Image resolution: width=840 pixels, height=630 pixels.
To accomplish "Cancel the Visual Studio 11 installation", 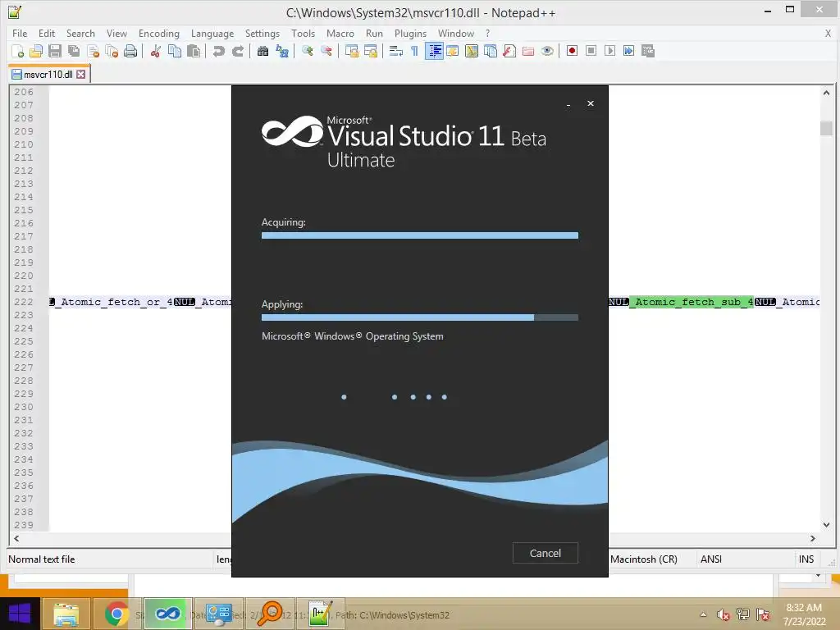I will click(x=545, y=553).
